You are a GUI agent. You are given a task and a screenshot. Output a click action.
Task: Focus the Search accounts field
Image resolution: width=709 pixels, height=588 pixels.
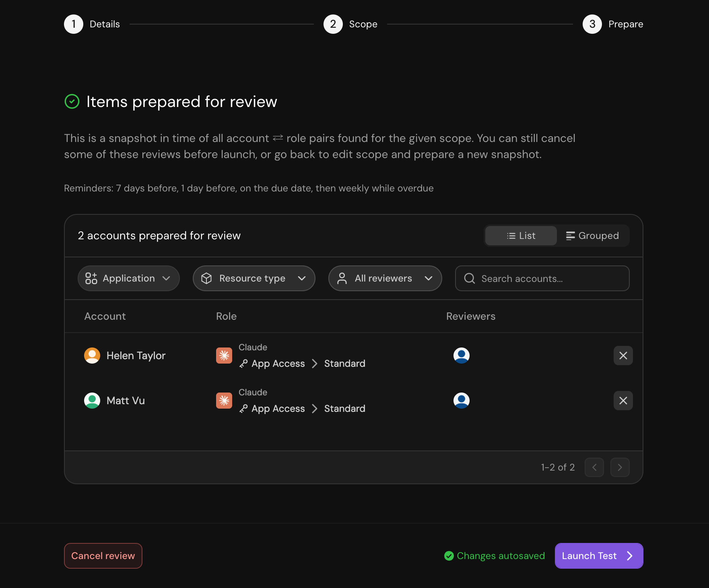pos(542,278)
